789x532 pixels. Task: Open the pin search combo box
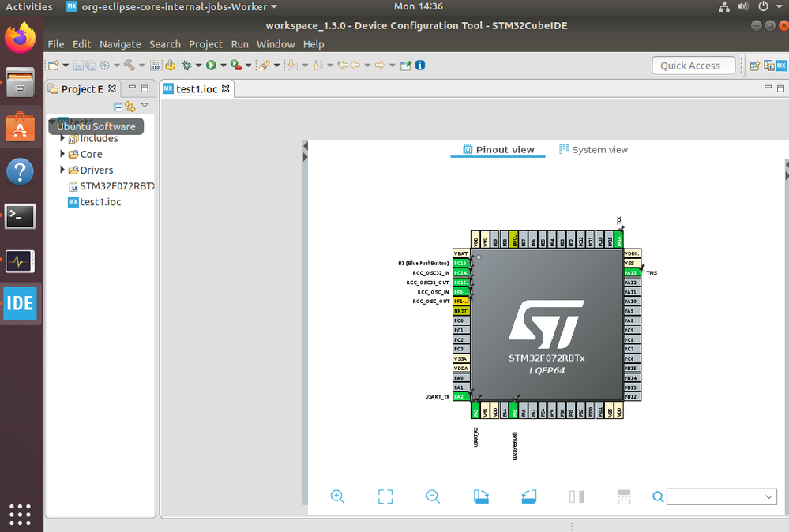722,496
